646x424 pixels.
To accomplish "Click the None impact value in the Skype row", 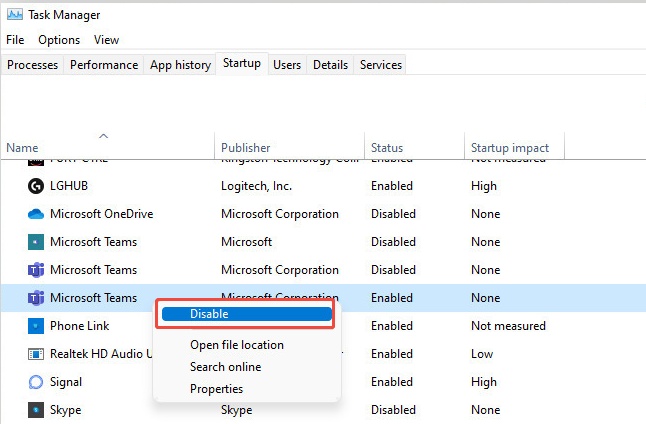I will (x=485, y=410).
